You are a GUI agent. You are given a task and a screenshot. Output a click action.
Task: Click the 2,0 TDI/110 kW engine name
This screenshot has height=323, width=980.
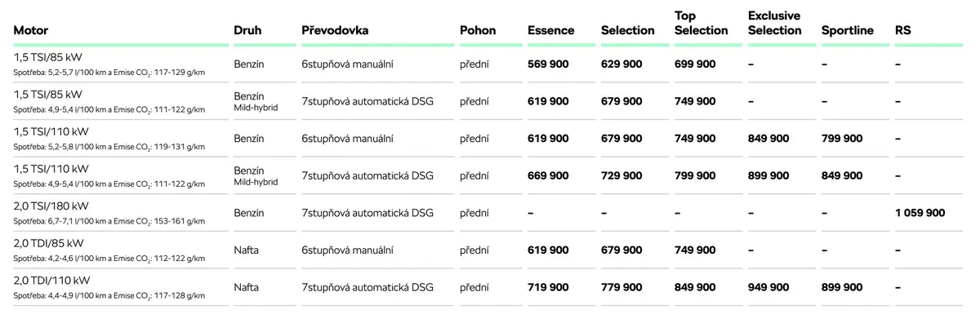(51, 280)
